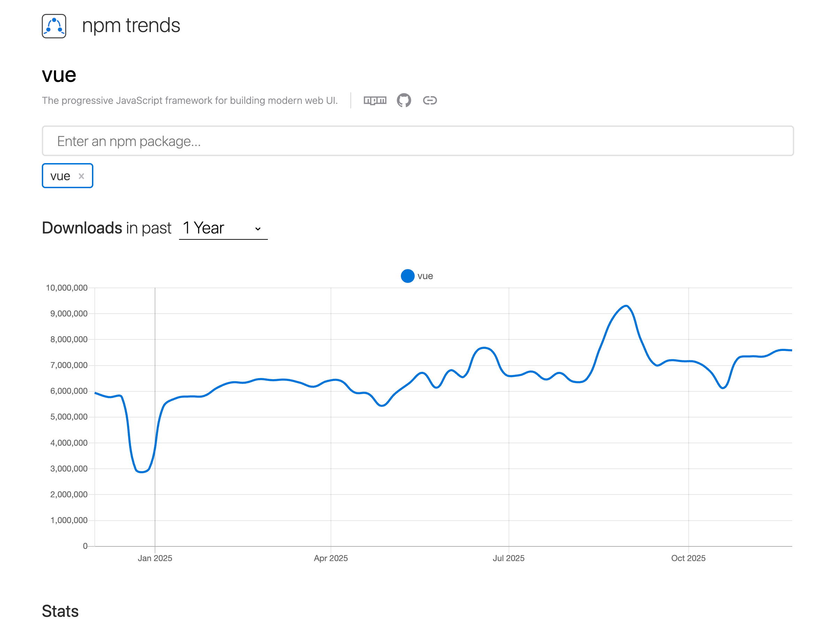Click the npm trends title text
836x644 pixels.
131,26
